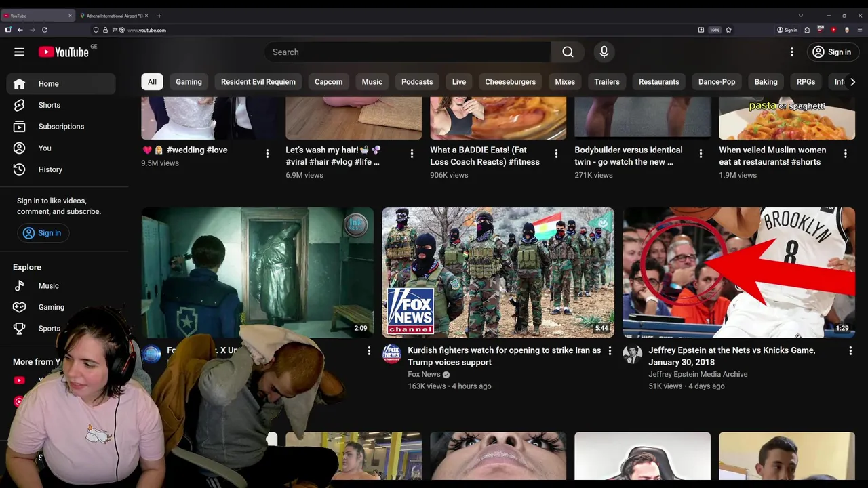Click the sidebar Sign in button
This screenshot has height=488, width=868.
click(42, 233)
